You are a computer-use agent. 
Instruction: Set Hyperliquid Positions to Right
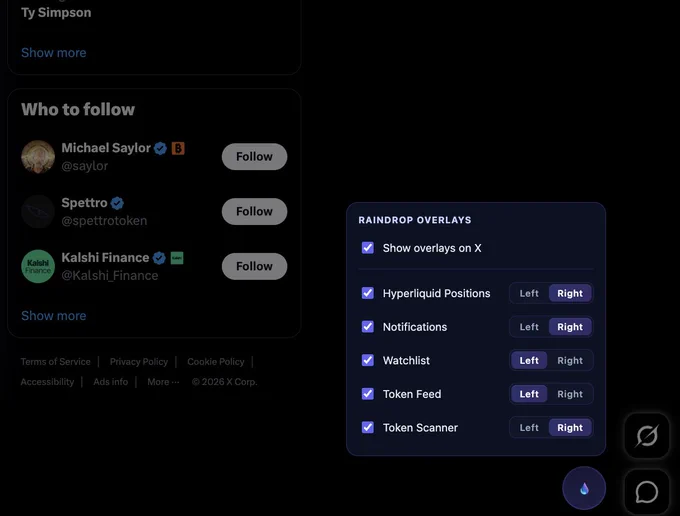(570, 293)
